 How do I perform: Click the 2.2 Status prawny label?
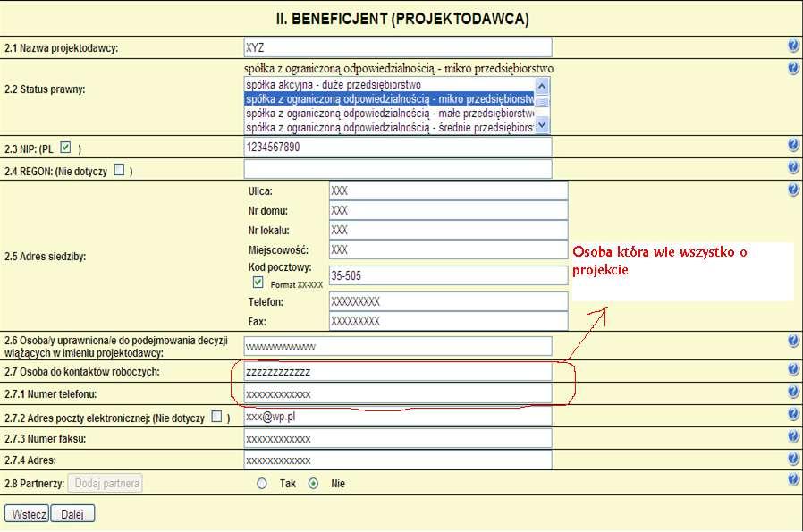pyautogui.click(x=45, y=89)
